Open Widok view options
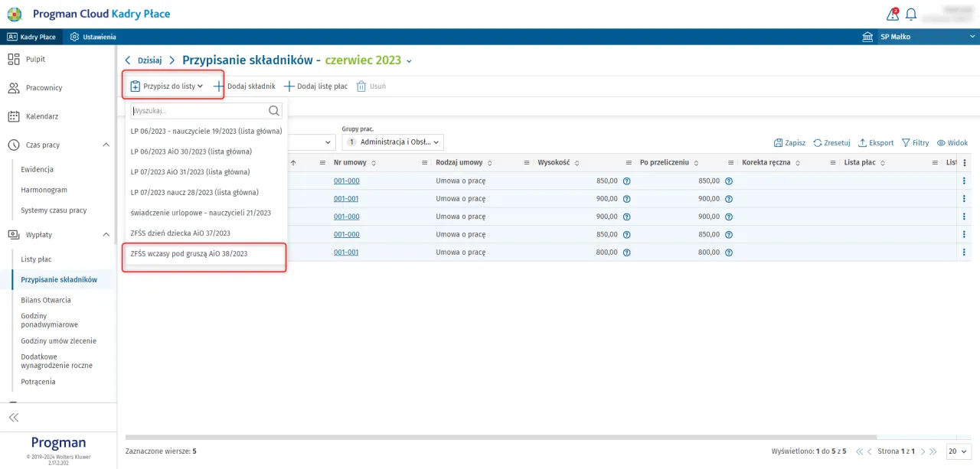 point(952,143)
